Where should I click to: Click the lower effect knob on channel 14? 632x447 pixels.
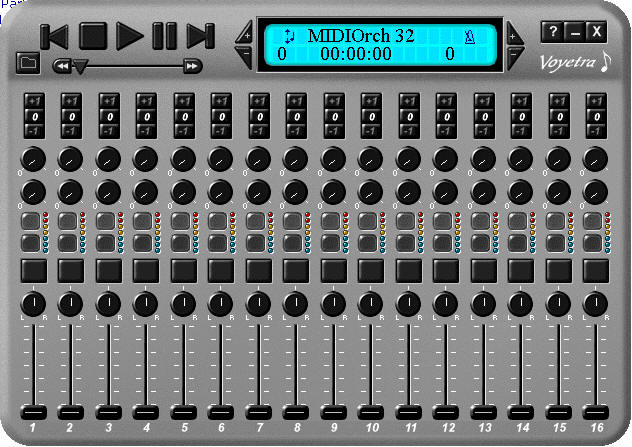click(x=520, y=192)
